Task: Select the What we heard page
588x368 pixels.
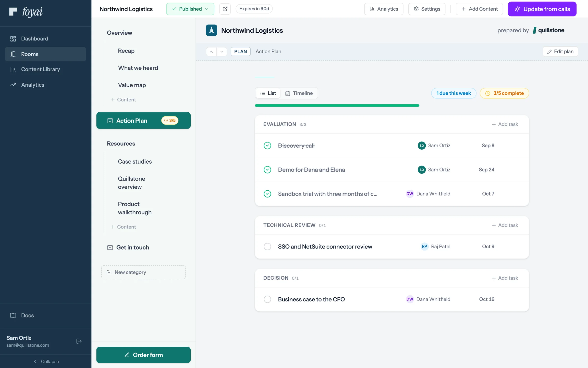Action: click(138, 68)
